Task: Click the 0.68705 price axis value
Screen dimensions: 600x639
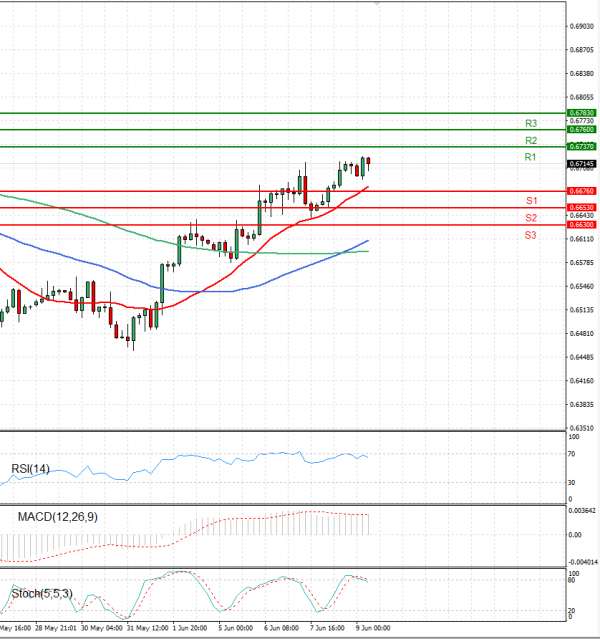Action: [582, 50]
